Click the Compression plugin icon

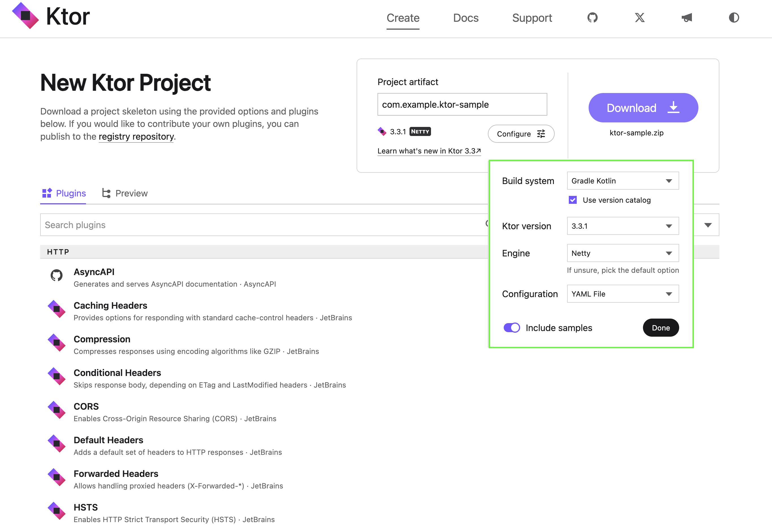pyautogui.click(x=56, y=343)
